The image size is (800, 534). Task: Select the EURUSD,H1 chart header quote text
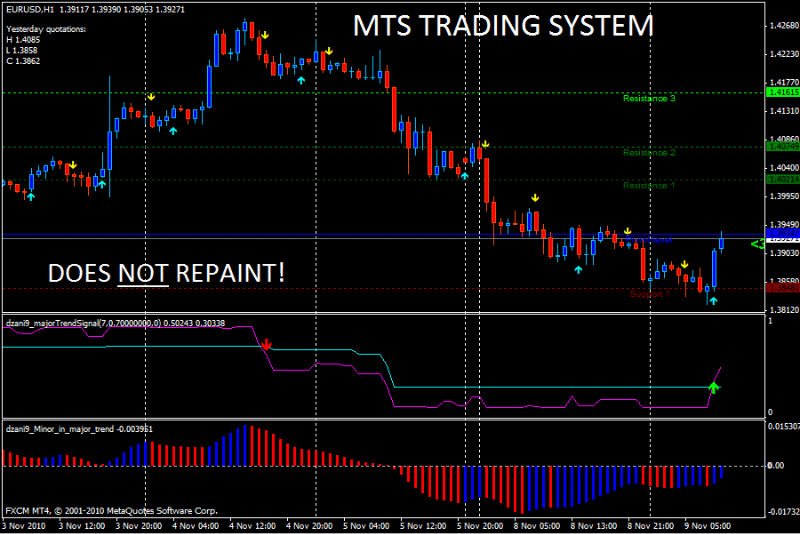coord(95,9)
